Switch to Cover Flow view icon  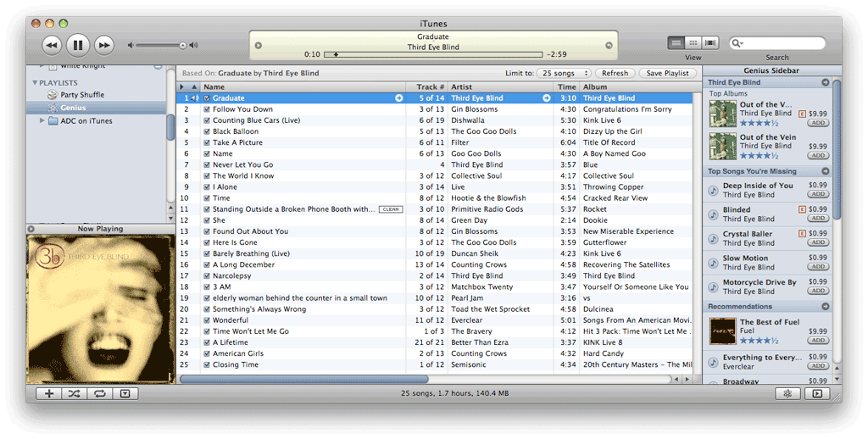(710, 42)
